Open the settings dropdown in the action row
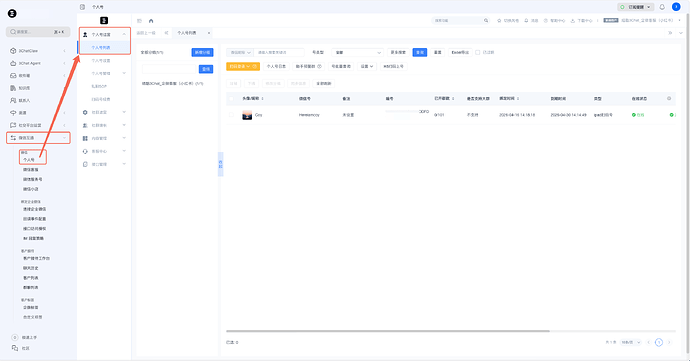The height and width of the screenshot is (361, 690). [x=367, y=66]
